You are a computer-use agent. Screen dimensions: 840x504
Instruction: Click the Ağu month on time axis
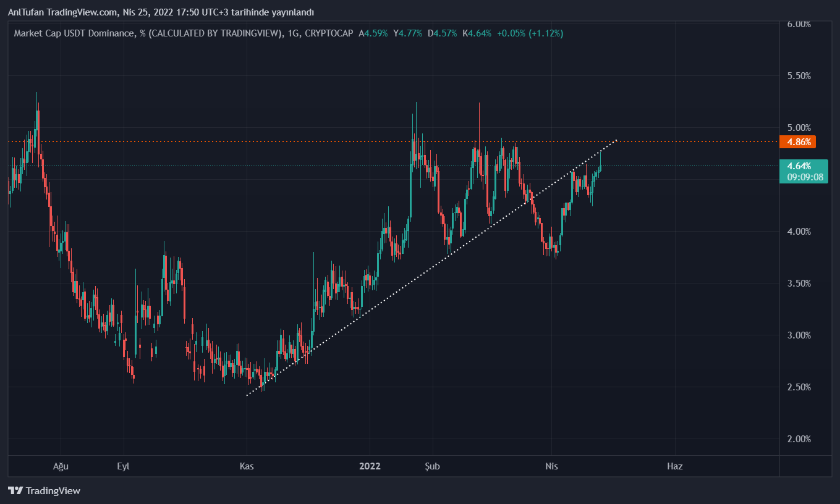pyautogui.click(x=59, y=466)
